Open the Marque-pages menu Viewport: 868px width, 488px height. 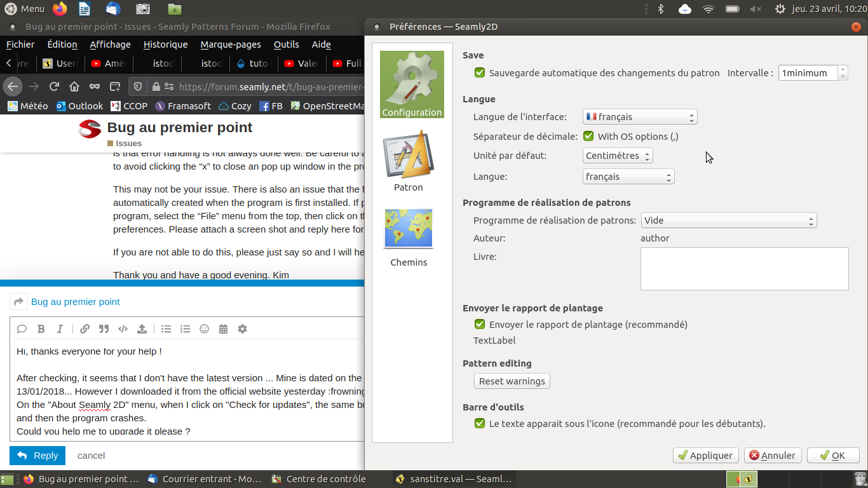(x=230, y=44)
